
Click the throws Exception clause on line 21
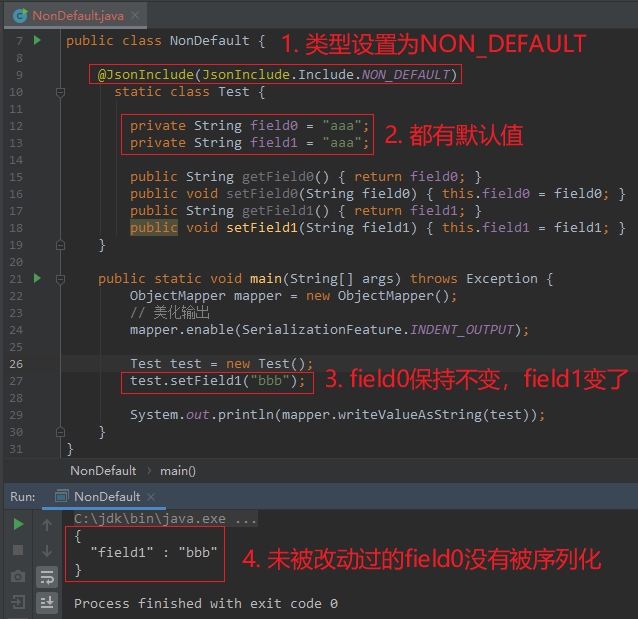(474, 278)
